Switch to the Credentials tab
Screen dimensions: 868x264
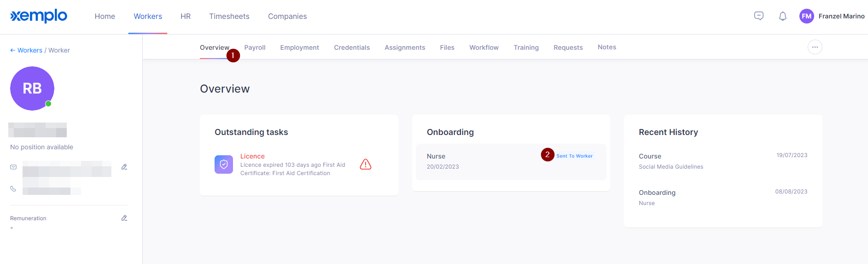coord(352,47)
